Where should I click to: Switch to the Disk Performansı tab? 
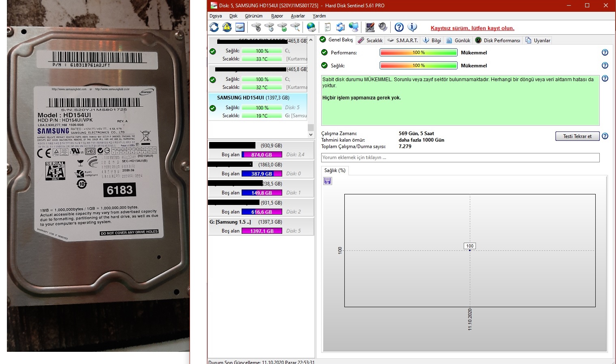click(x=498, y=40)
